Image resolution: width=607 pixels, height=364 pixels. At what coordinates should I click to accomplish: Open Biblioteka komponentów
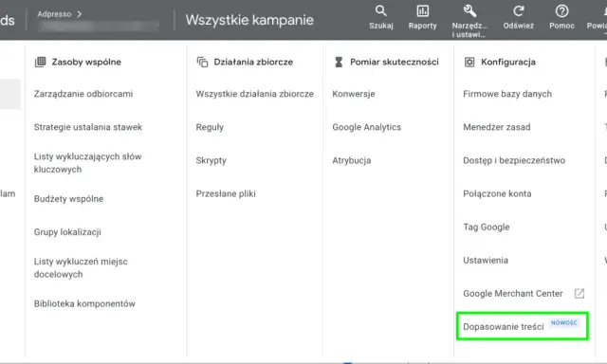84,303
